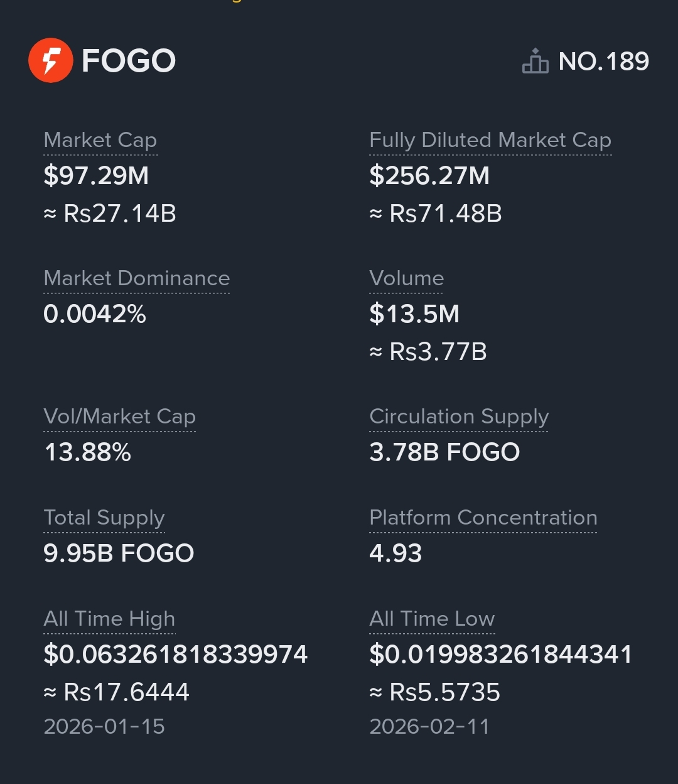Tap the Market Cap label

100,140
